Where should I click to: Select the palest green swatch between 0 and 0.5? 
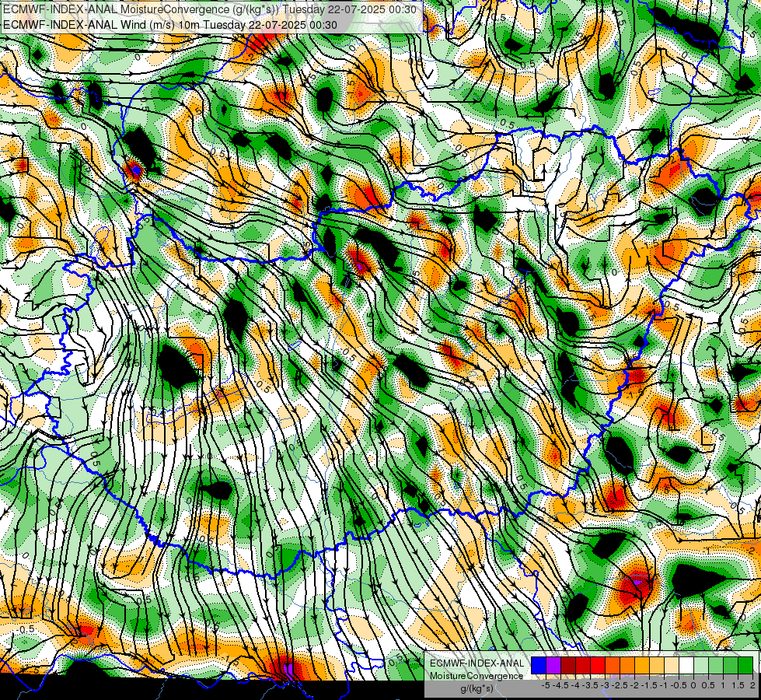[701, 665]
